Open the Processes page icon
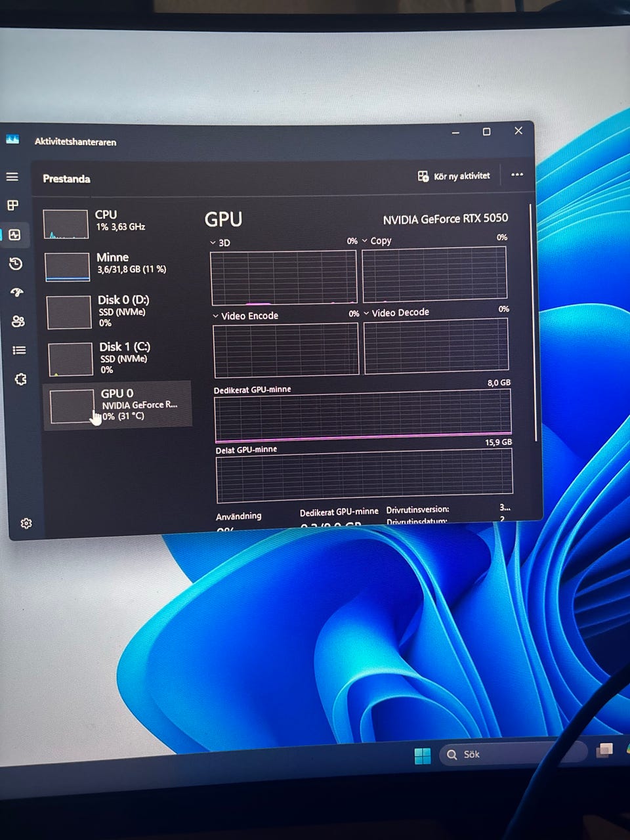The image size is (630, 840). 12,205
